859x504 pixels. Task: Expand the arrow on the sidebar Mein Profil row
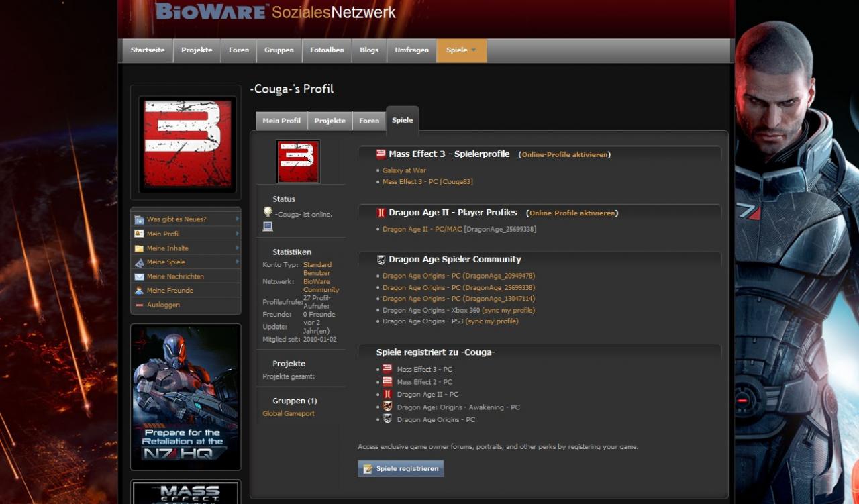[x=238, y=234]
